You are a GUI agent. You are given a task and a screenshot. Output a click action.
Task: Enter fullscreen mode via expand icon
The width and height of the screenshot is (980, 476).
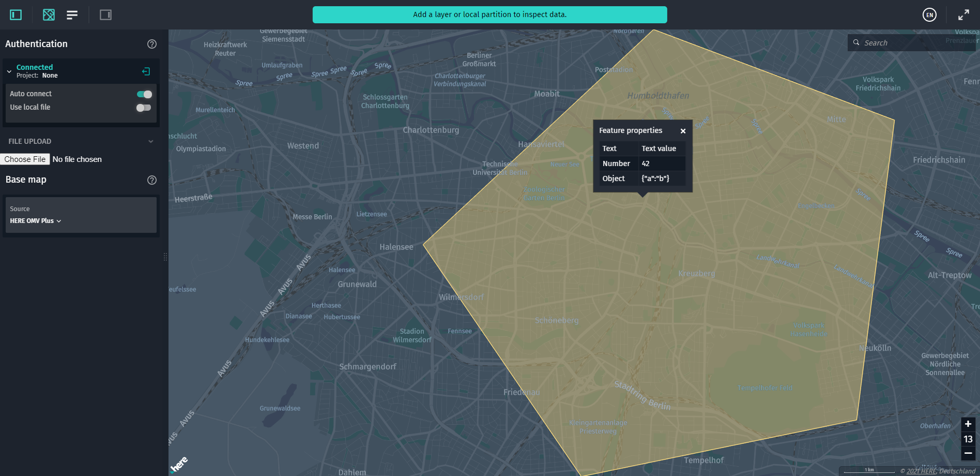coord(963,15)
